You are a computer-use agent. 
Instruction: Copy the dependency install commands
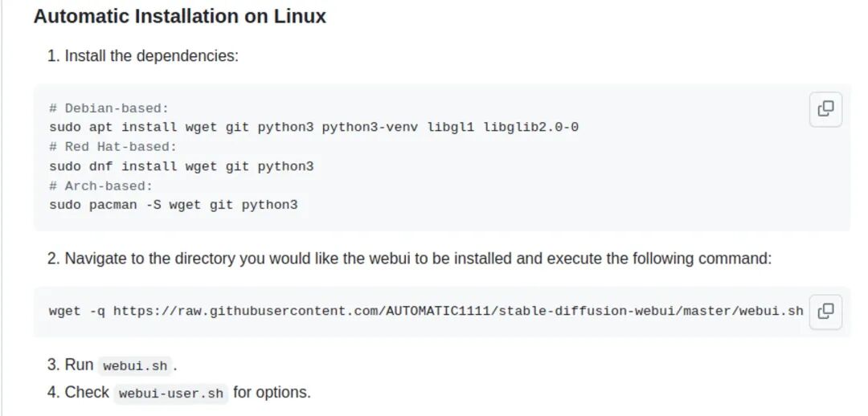click(825, 108)
